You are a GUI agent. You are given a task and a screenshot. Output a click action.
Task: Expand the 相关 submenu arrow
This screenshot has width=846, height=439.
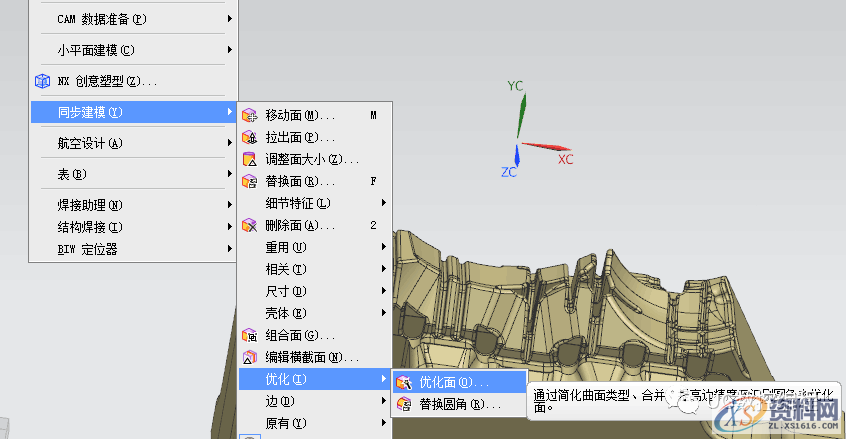pyautogui.click(x=384, y=269)
